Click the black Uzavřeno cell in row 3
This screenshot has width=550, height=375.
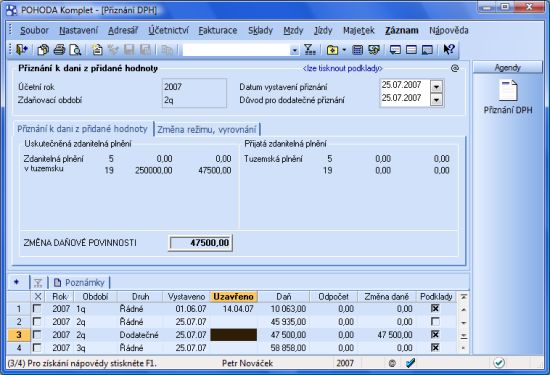[x=234, y=335]
